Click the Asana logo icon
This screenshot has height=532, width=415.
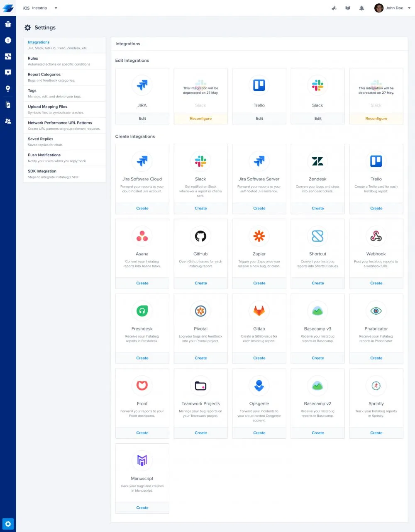142,236
